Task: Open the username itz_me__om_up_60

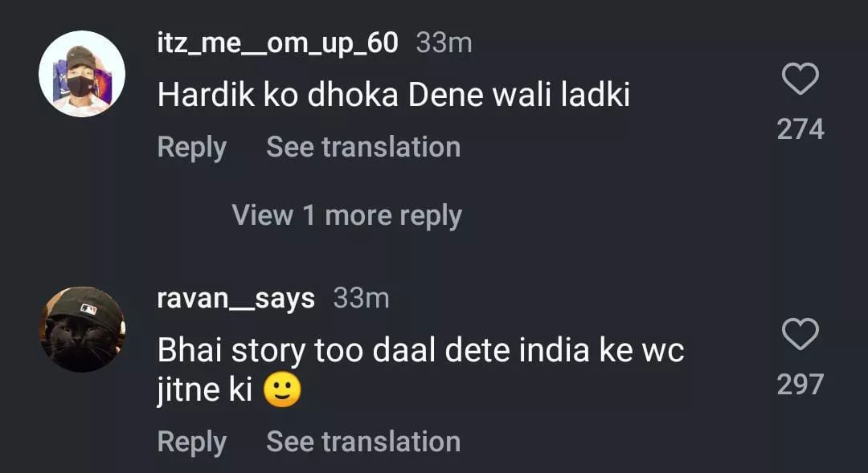Action: [277, 43]
